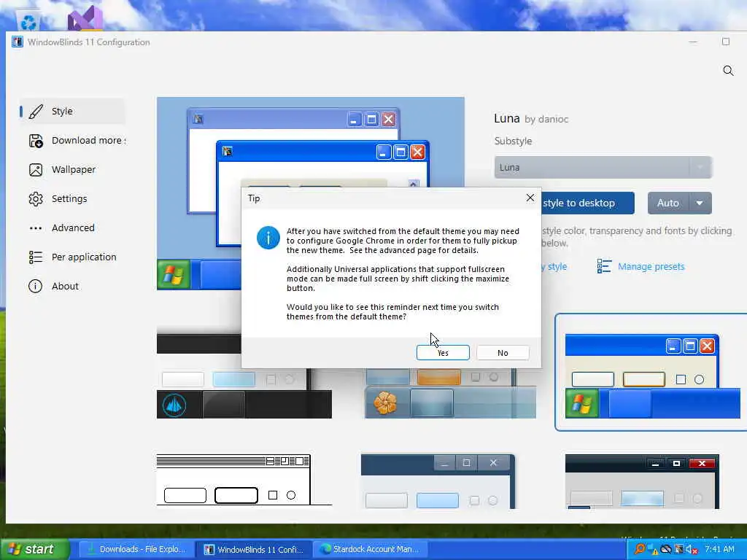747x560 pixels.
Task: Click the Wallpaper picture icon
Action: click(36, 170)
